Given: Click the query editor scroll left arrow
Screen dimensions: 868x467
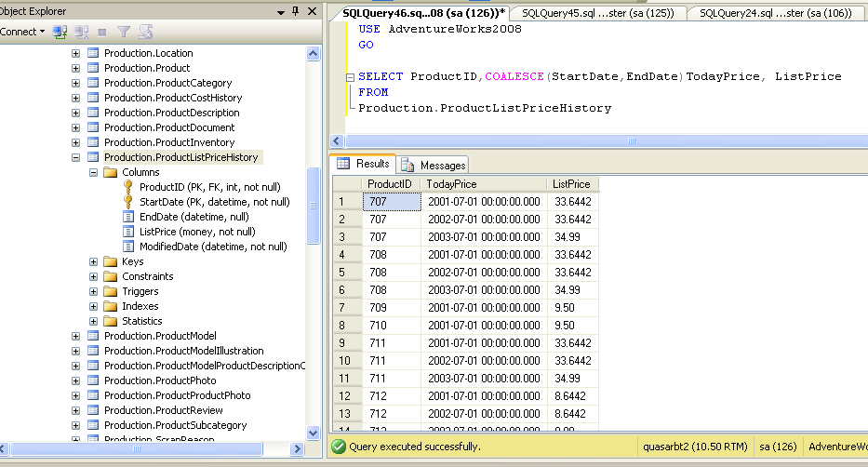Looking at the screenshot, I should pyautogui.click(x=337, y=141).
